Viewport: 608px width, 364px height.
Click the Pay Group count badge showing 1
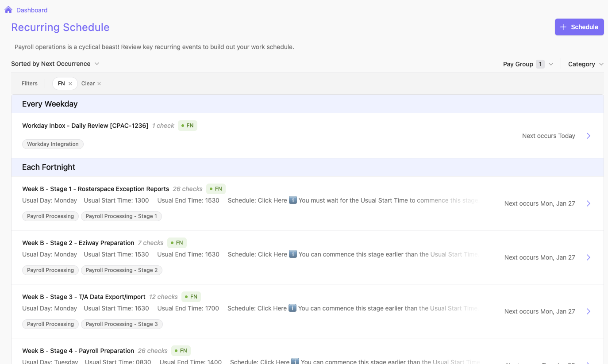tap(540, 64)
